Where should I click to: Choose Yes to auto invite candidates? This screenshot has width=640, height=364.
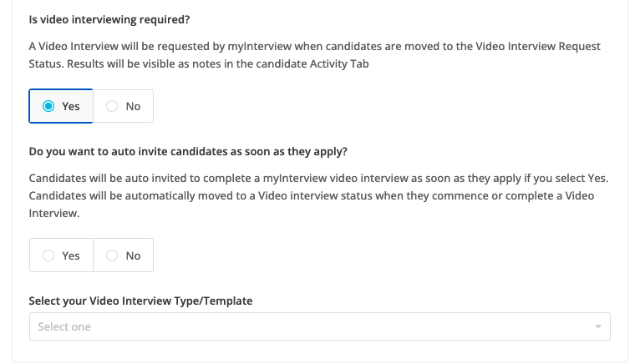click(61, 255)
